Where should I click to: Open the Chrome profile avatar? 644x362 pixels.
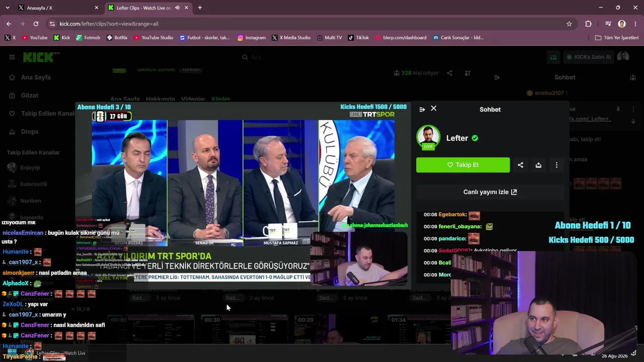622,24
